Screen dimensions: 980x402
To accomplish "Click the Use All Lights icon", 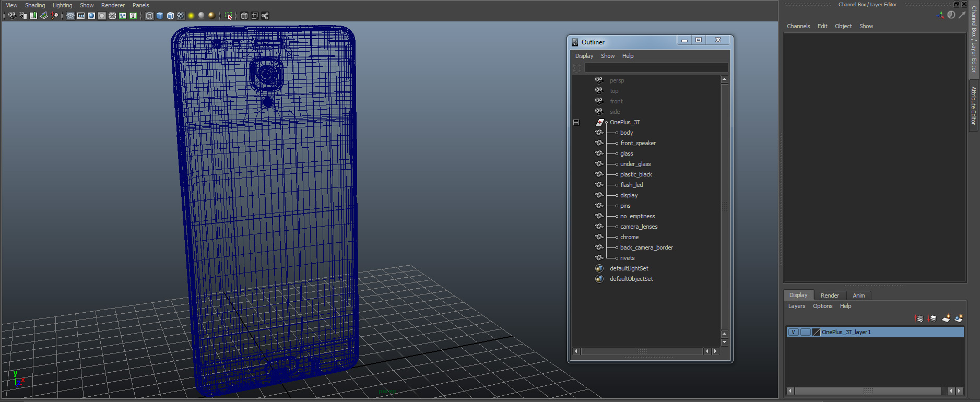I will 191,16.
